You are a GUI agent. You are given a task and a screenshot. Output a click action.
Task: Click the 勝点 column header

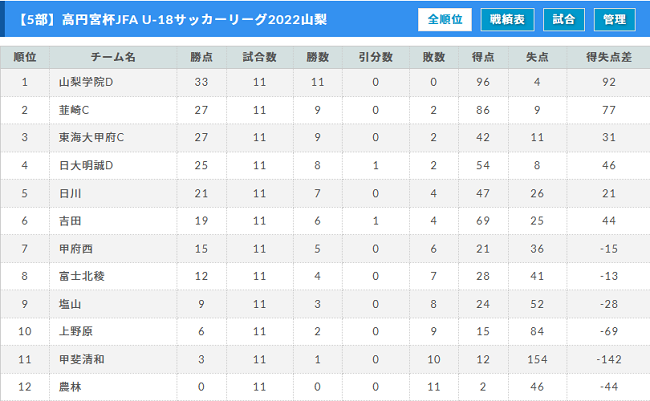click(201, 57)
